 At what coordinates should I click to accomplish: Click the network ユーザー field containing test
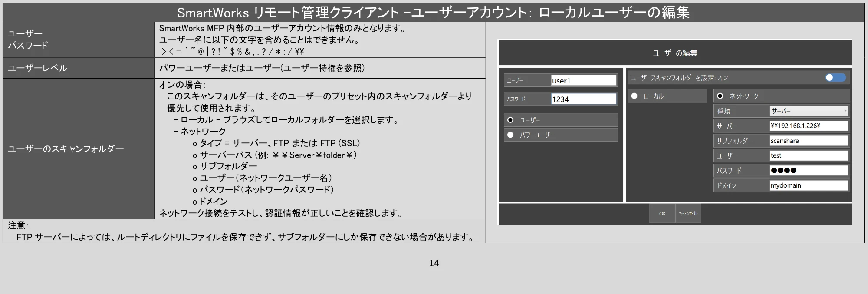pos(809,155)
